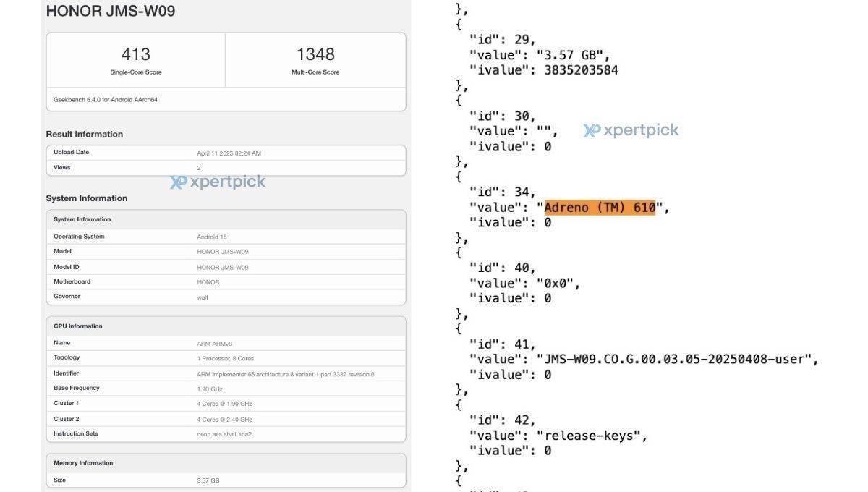Click the Multi-Core Score label
The image size is (868, 492).
pyautogui.click(x=315, y=72)
